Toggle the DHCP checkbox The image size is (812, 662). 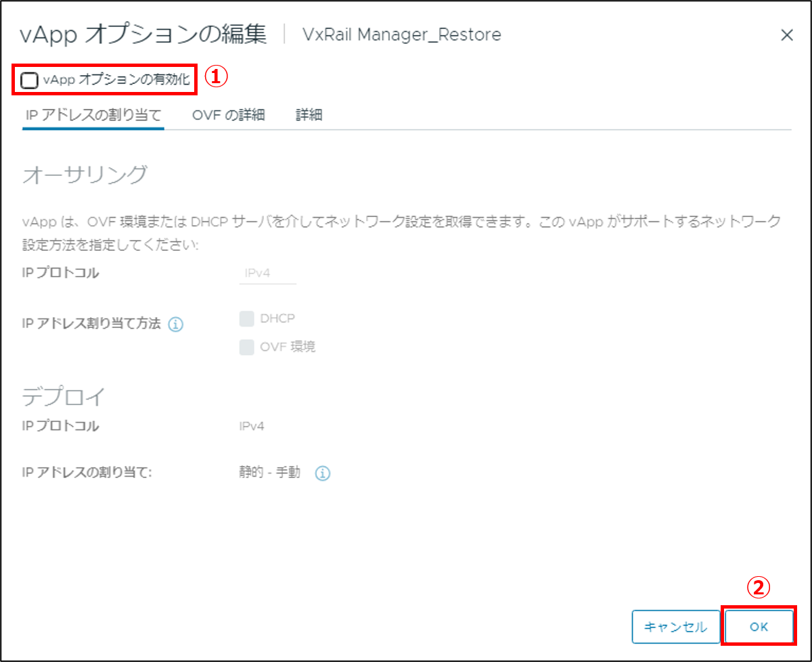pyautogui.click(x=246, y=318)
